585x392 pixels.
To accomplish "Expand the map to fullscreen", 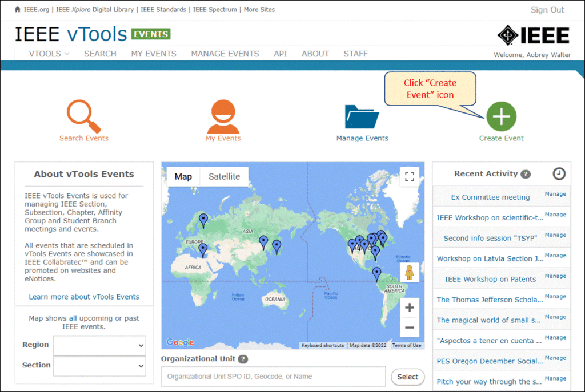I will pos(409,176).
